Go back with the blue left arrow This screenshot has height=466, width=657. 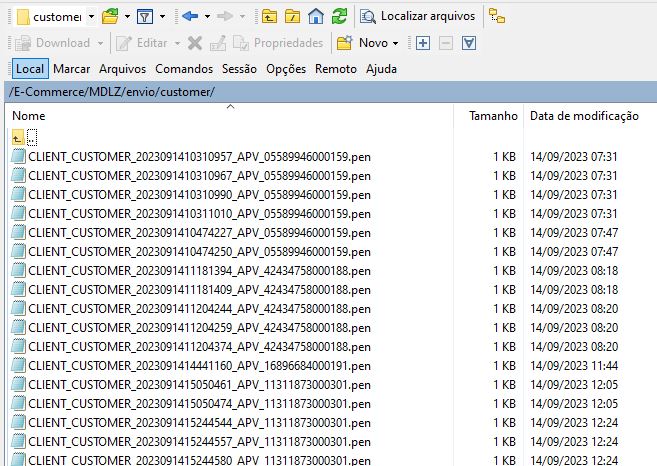point(190,17)
